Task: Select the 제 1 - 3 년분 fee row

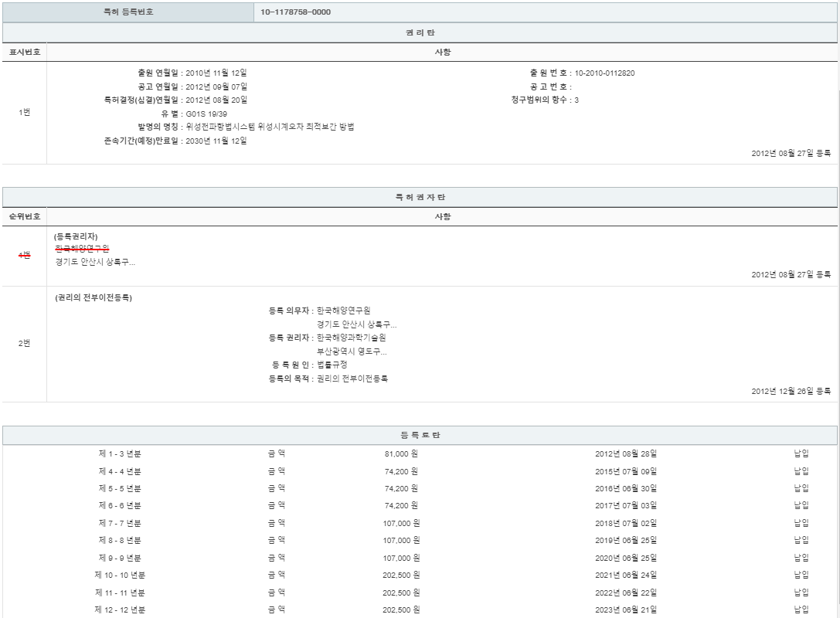Action: [x=120, y=453]
